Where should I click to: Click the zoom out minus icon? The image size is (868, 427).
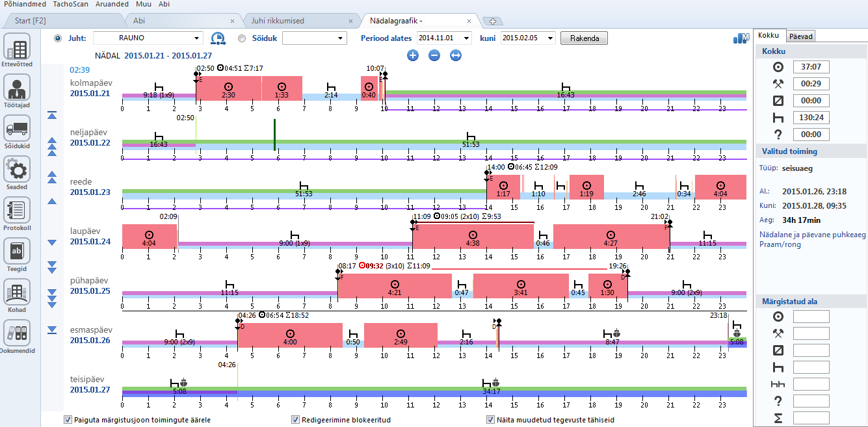[434, 56]
